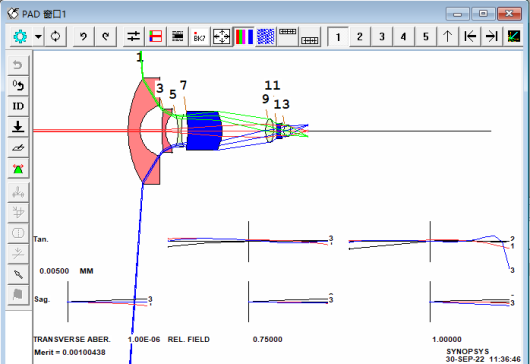
Task: Click surface label 3 in the lens drawing
Action: [160, 89]
